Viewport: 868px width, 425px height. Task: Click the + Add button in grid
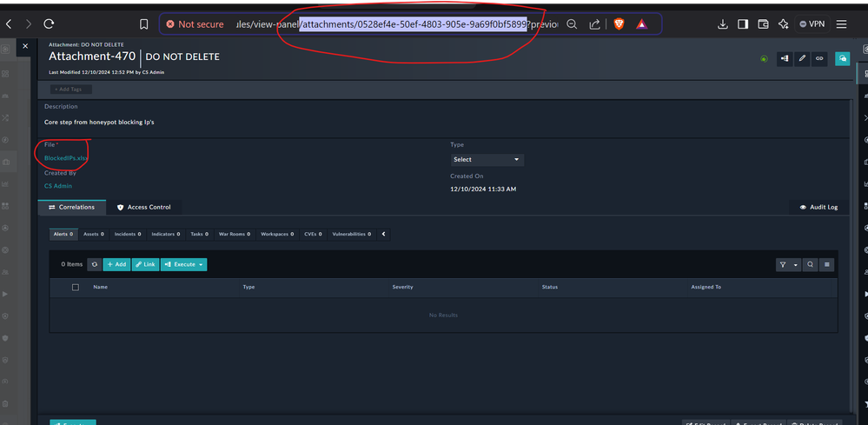[116, 264]
